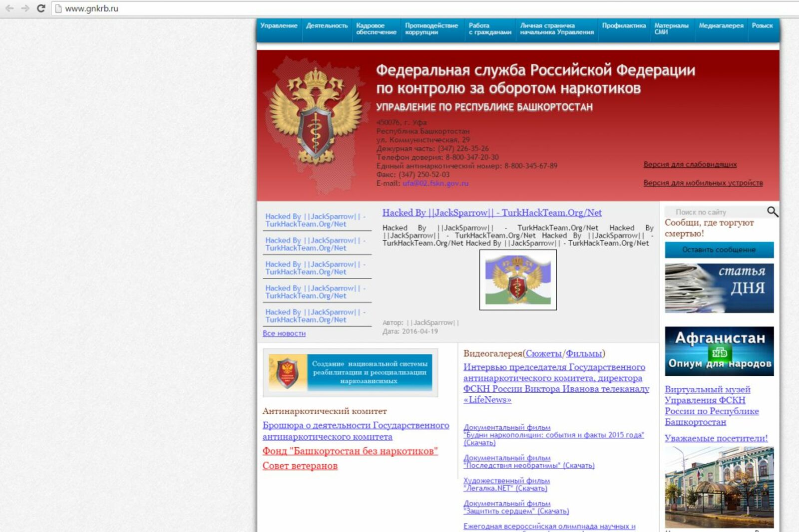Click the Поиск по сайту search field
Viewport: 799px width, 532px height.
[715, 212]
